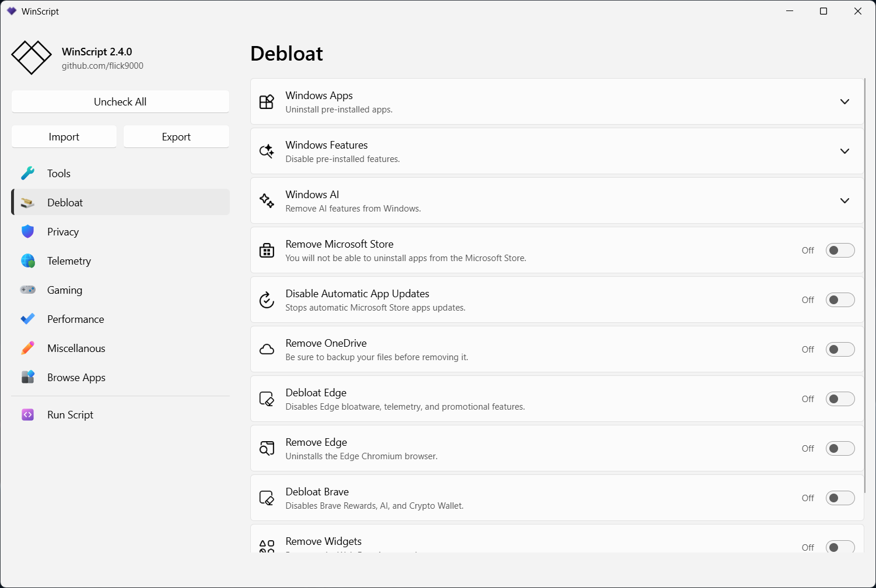This screenshot has width=876, height=588.
Task: Click the Gaming controller icon
Action: pos(27,290)
